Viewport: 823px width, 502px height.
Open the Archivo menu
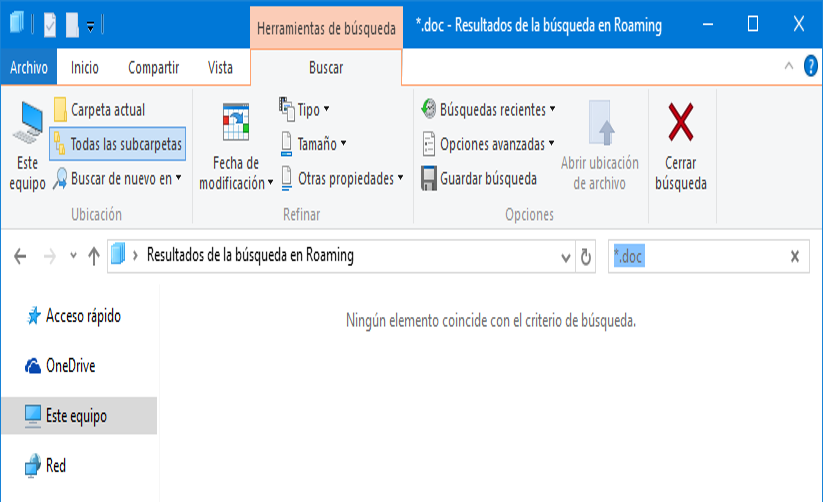[29, 67]
